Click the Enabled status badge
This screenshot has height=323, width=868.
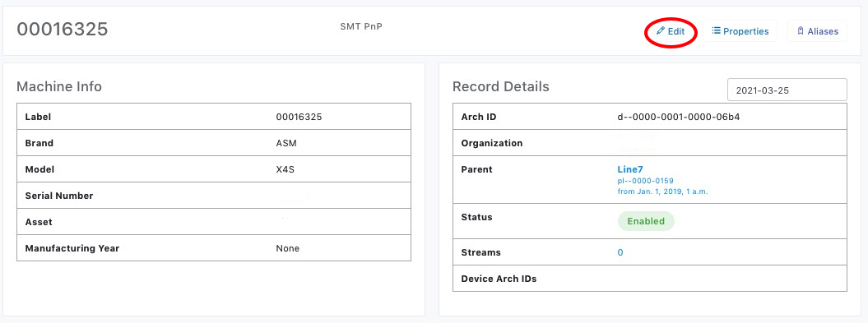tap(646, 221)
